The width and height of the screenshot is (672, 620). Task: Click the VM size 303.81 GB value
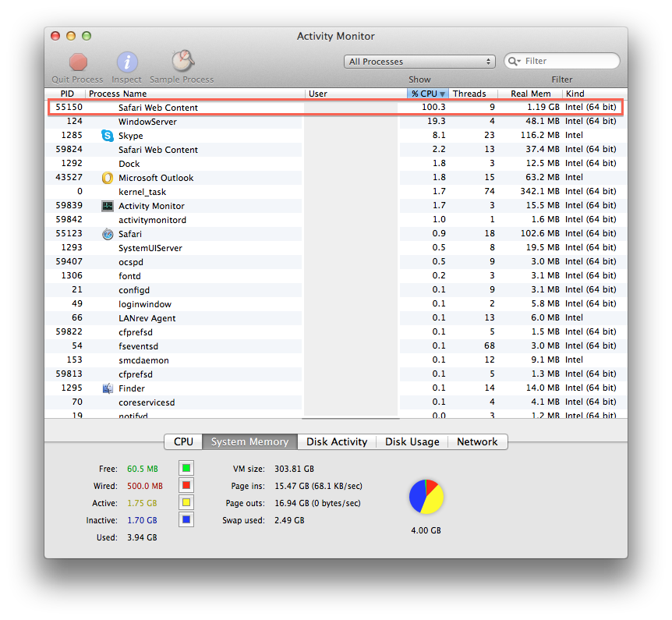294,469
